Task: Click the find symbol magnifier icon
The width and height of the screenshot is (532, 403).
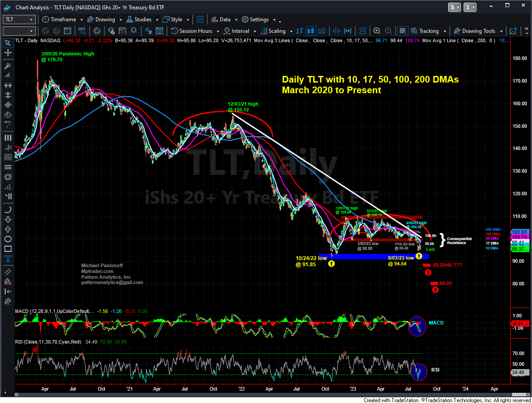Action: point(83,31)
